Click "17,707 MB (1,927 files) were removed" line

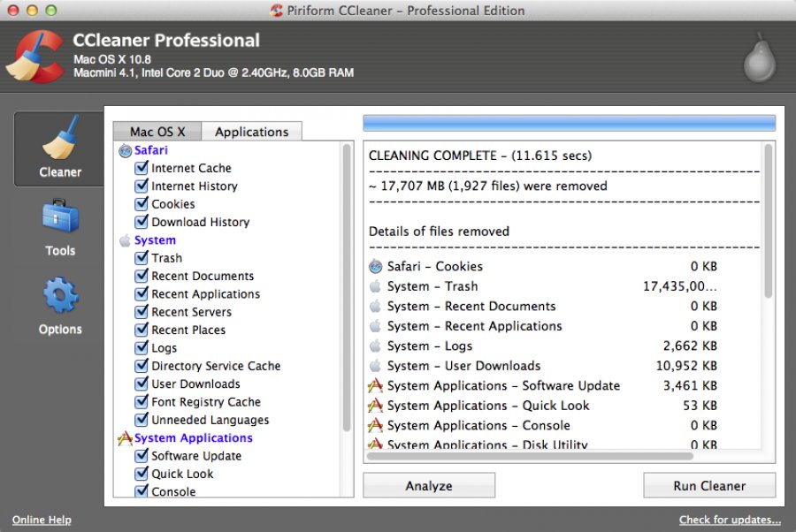[x=488, y=186]
